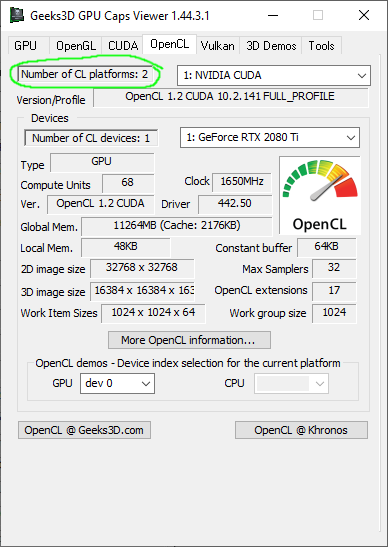The width and height of the screenshot is (388, 547).
Task: Select the Type value GPU
Action: (102, 162)
